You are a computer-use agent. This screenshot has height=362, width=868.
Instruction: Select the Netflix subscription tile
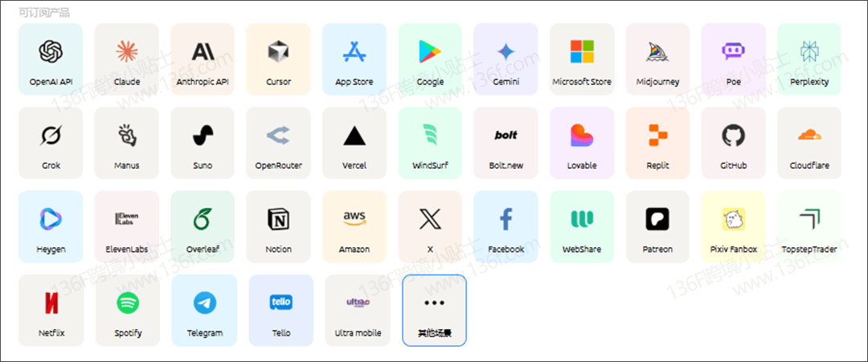(51, 311)
